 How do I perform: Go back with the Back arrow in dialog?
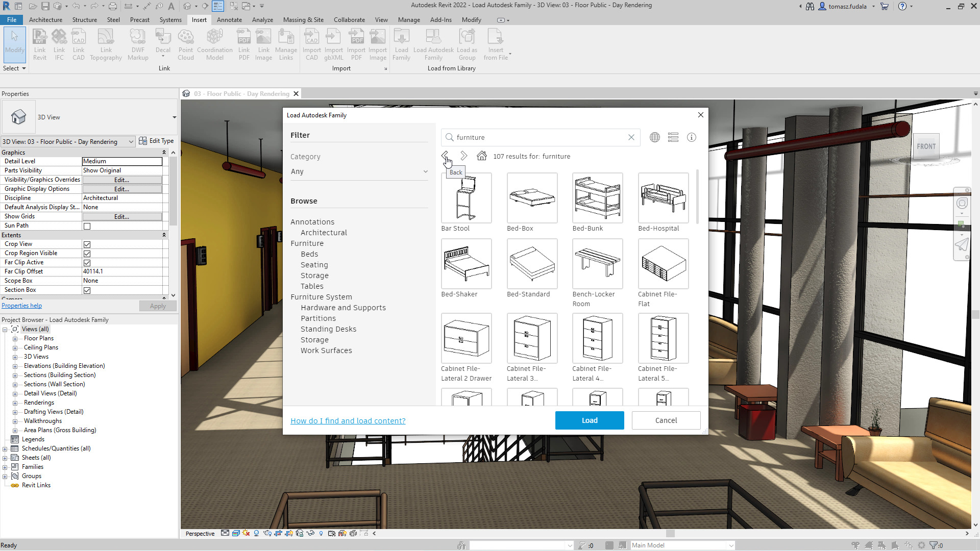(445, 156)
